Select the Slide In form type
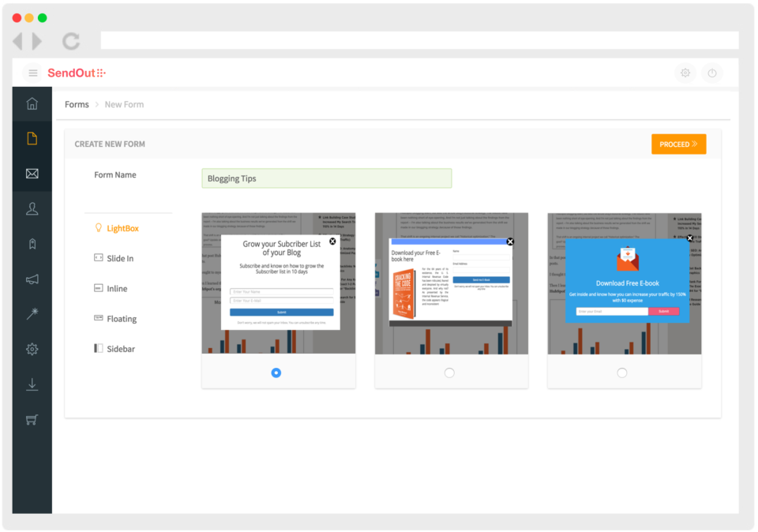Viewport: 758px width, 532px height. 115,258
